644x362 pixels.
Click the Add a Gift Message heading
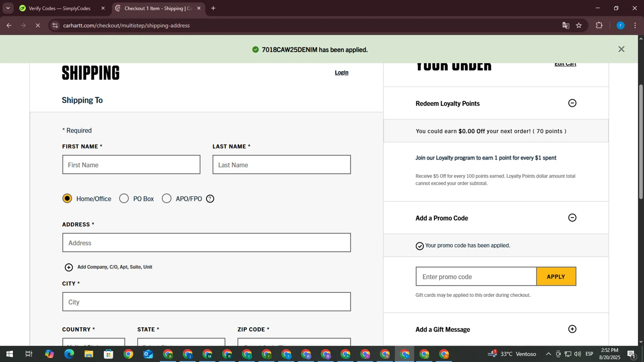click(x=443, y=329)
